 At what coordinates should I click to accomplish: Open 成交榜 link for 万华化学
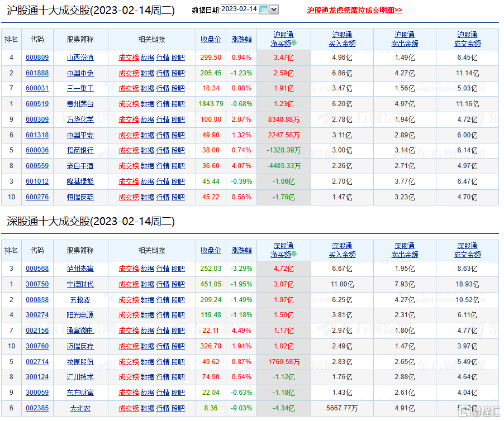click(129, 119)
